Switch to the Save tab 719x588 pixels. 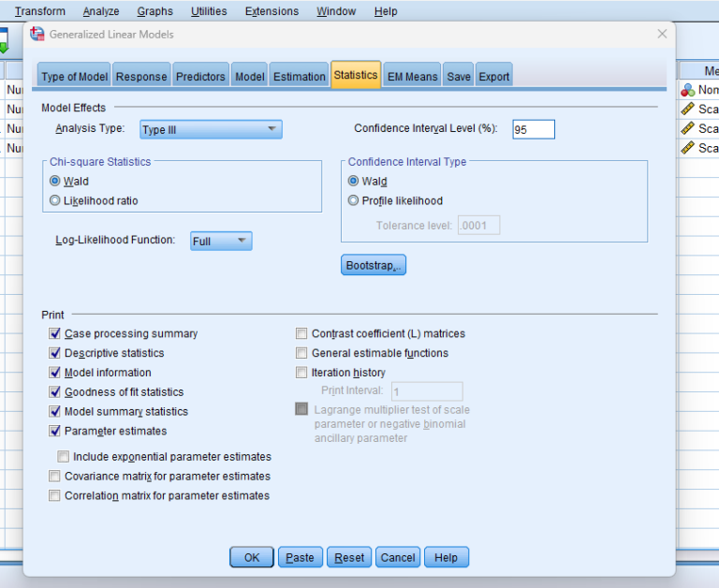coord(459,76)
